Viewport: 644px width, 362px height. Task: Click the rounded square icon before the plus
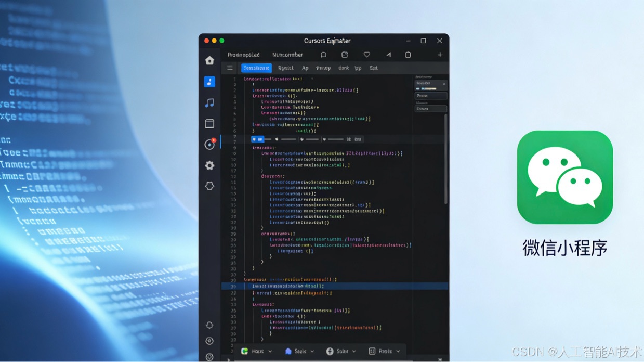tap(408, 55)
